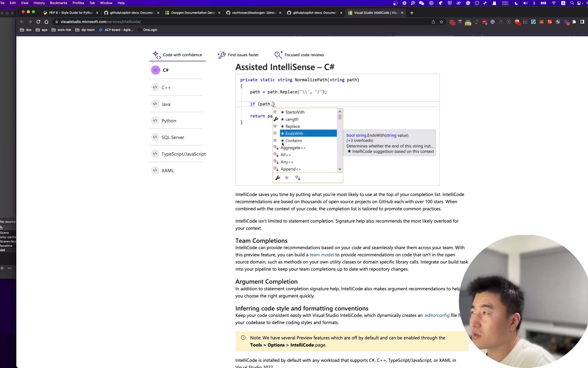Click the browser reload icon
The height and width of the screenshot is (368, 588).
(38, 22)
